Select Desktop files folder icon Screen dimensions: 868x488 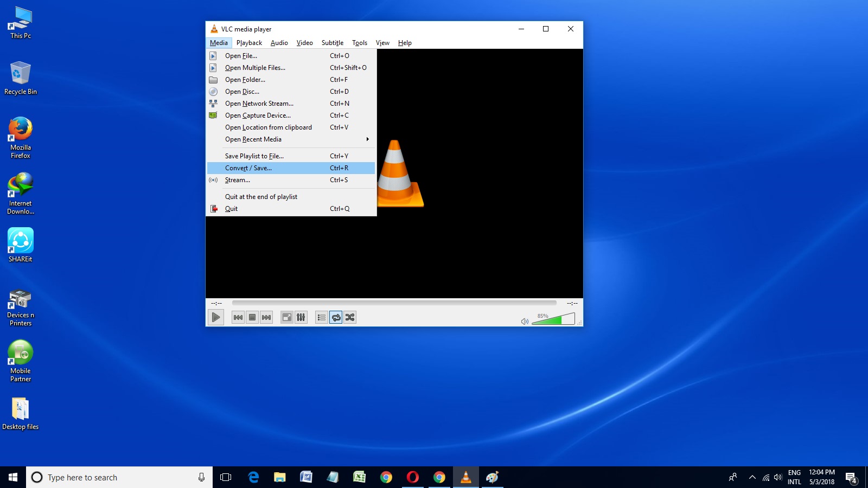click(21, 414)
